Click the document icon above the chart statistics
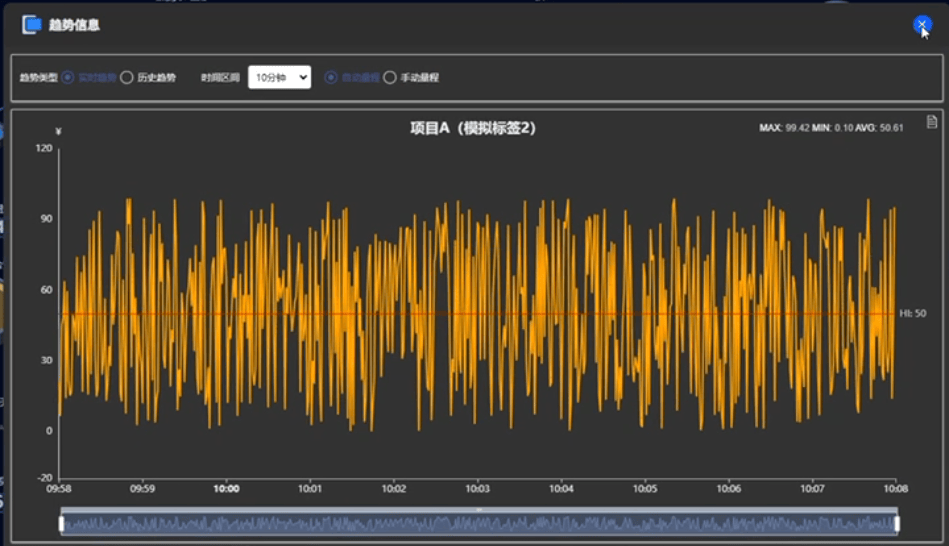This screenshot has height=546, width=949. [931, 121]
